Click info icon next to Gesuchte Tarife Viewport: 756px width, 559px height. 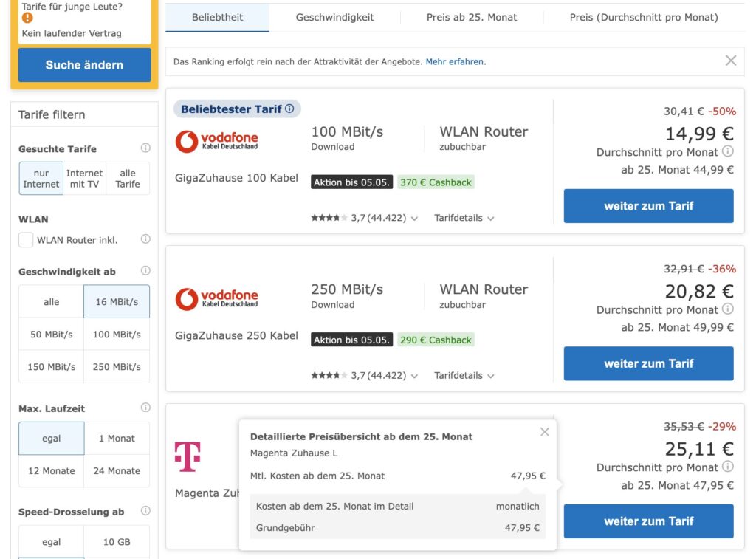[145, 148]
